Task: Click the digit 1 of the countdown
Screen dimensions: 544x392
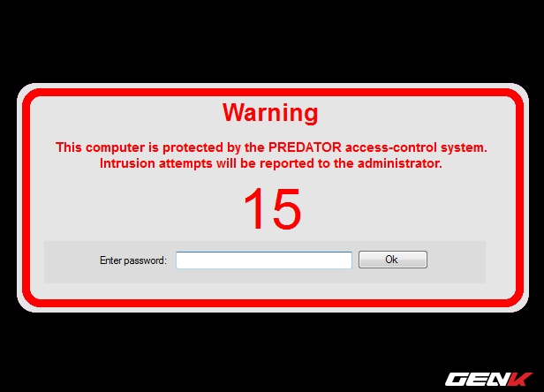Action: [253, 208]
